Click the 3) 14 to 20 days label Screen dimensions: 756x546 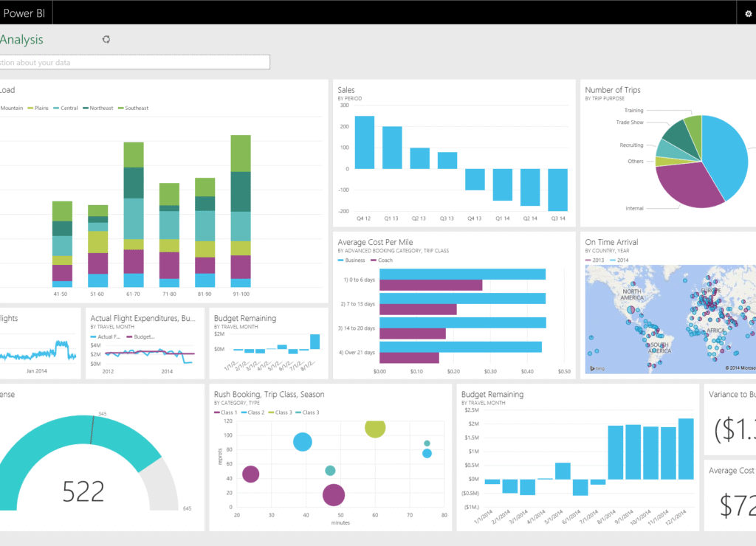click(356, 328)
